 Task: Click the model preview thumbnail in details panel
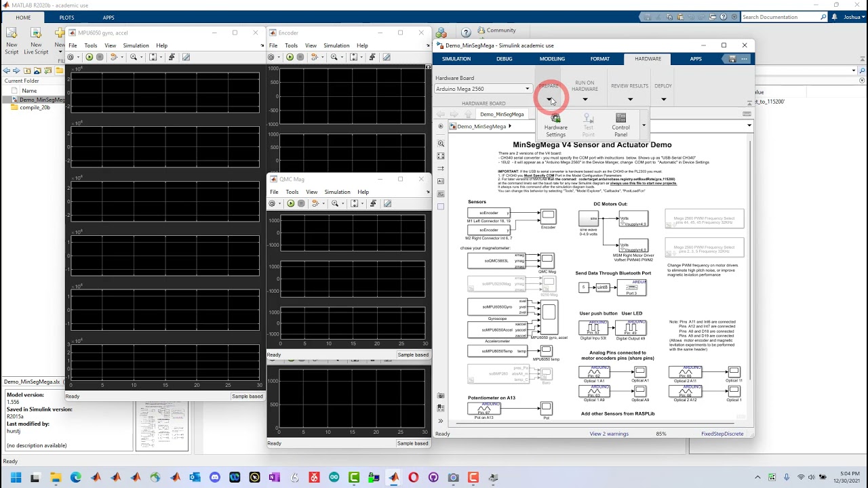tap(161, 426)
